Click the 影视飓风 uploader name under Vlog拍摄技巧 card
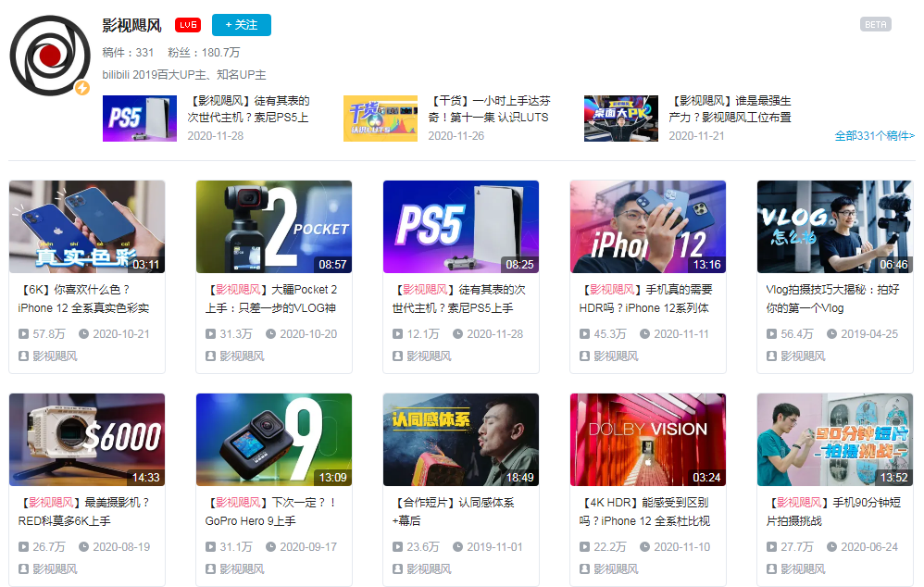924x587 pixels. point(804,356)
